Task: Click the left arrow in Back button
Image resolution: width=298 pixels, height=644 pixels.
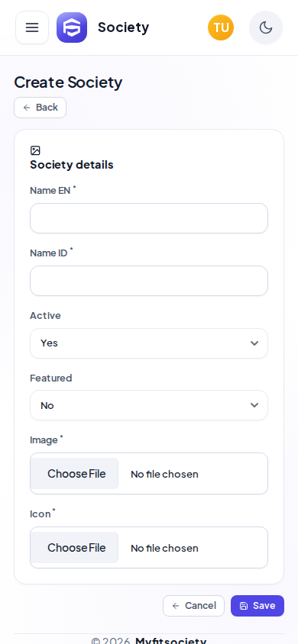Action: 27,108
